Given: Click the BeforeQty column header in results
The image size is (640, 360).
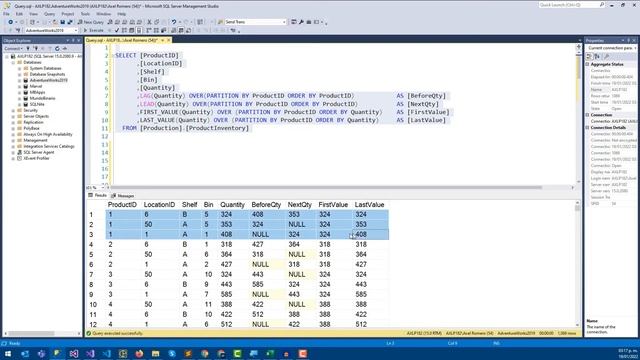Looking at the screenshot, I should (266, 204).
